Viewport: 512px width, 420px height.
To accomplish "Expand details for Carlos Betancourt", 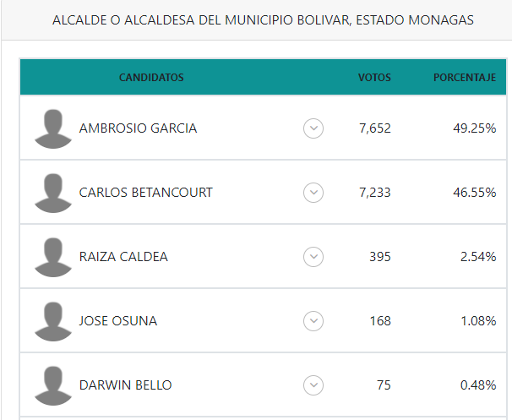I will [313, 193].
